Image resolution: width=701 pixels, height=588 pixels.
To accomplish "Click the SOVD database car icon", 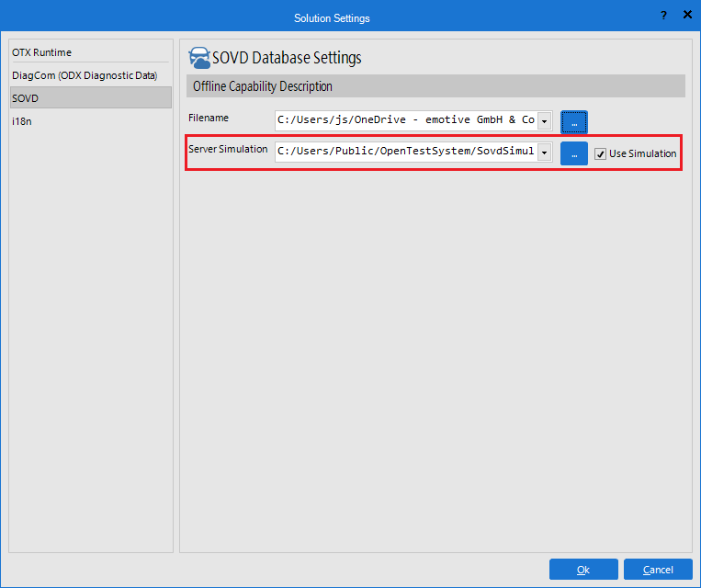I will point(198,58).
